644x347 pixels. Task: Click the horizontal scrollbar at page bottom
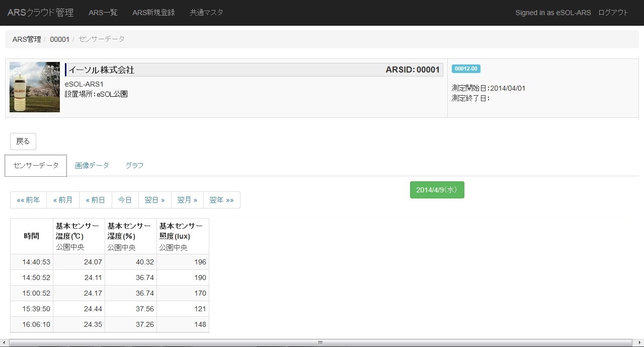tap(319, 342)
